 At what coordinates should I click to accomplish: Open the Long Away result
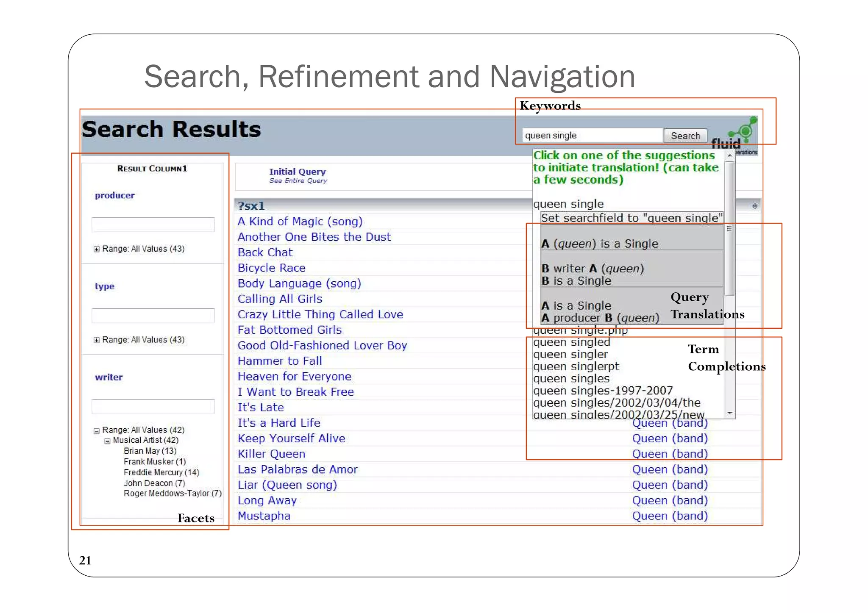click(267, 501)
